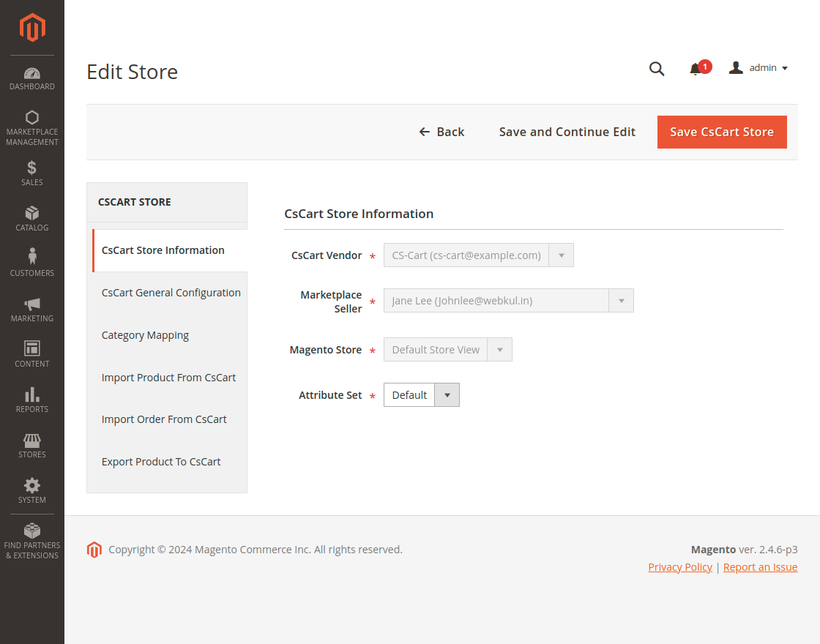Open the admin account dropdown
This screenshot has width=820, height=644.
(758, 68)
